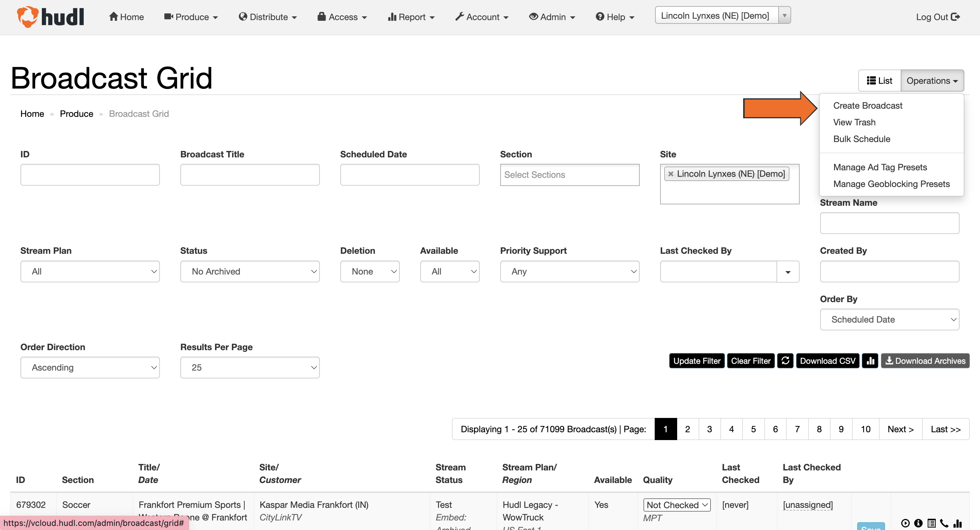The image size is (980, 530).
Task: Open the Order By Scheduled Date dropdown
Action: [889, 319]
